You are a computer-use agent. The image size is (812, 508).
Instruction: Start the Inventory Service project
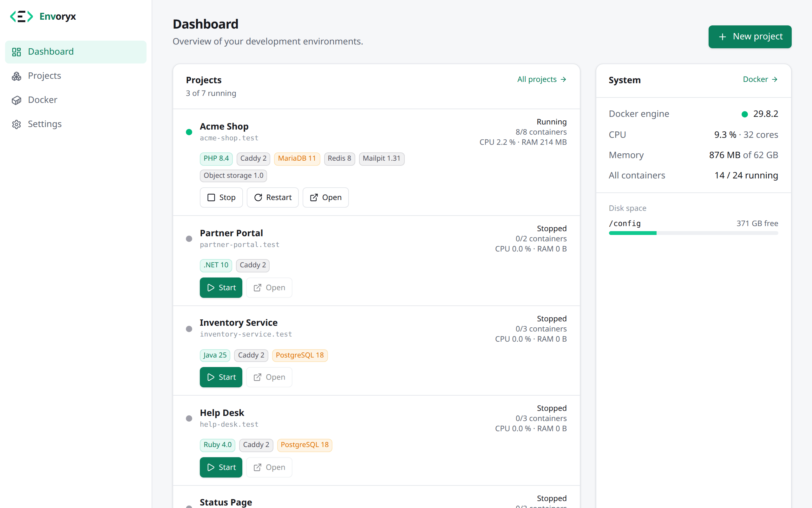coord(221,377)
